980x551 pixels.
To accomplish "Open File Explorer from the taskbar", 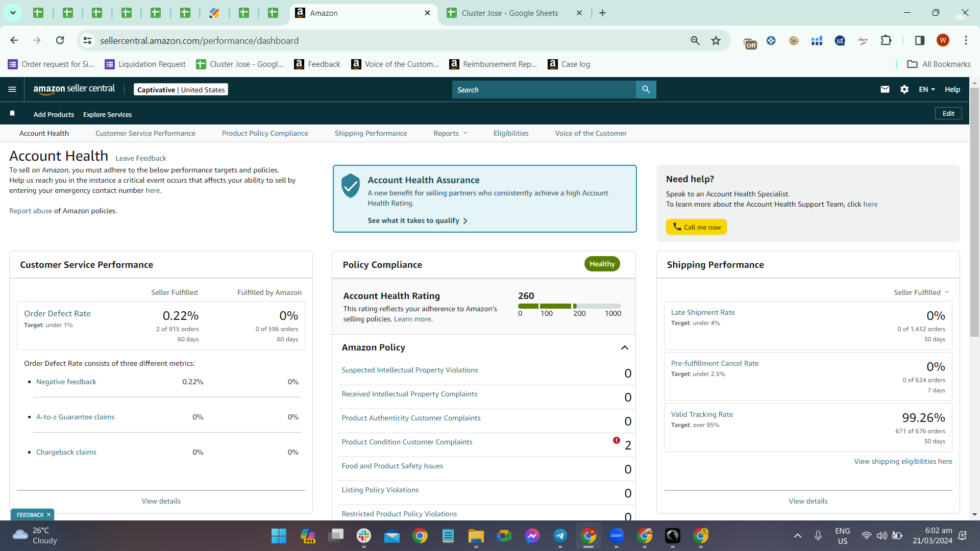I will click(x=476, y=536).
